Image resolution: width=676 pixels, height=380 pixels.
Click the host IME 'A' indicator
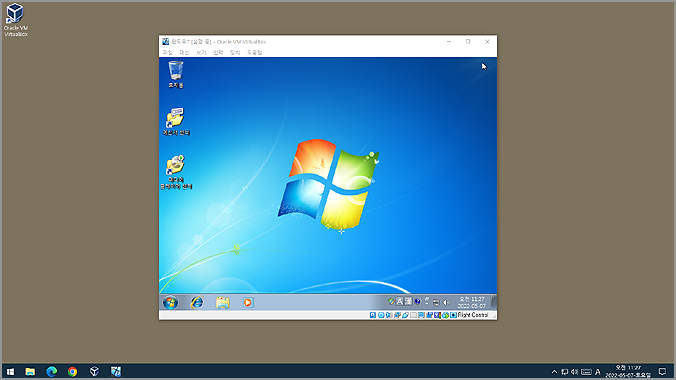click(x=598, y=372)
